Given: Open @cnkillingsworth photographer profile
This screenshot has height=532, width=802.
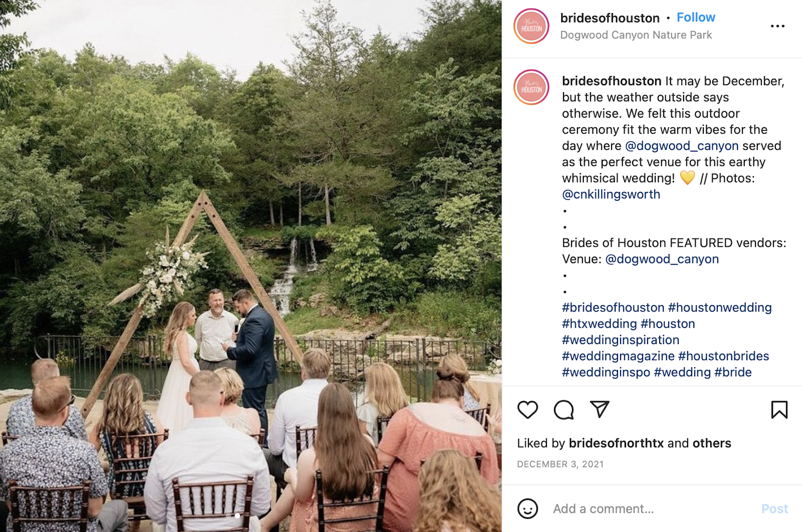Looking at the screenshot, I should (x=611, y=194).
